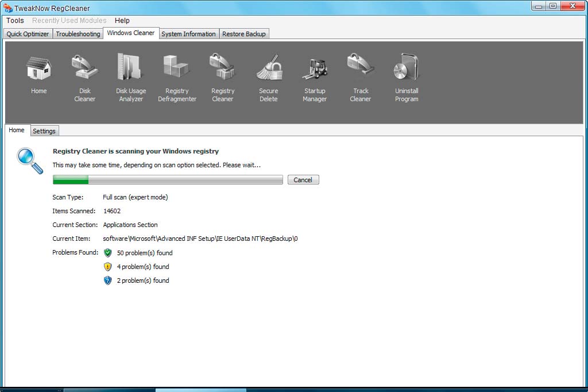Minimize the RegCleaner window

click(539, 6)
